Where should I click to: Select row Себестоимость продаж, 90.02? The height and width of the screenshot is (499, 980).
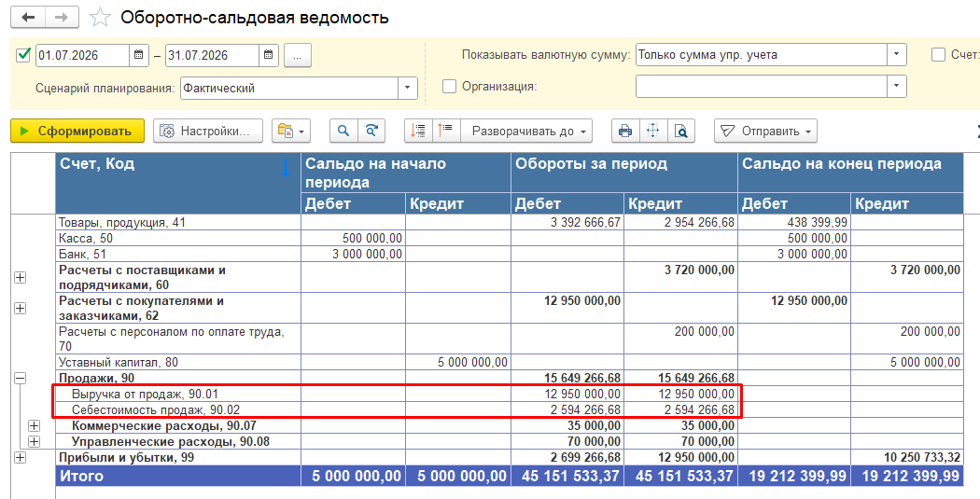178,410
